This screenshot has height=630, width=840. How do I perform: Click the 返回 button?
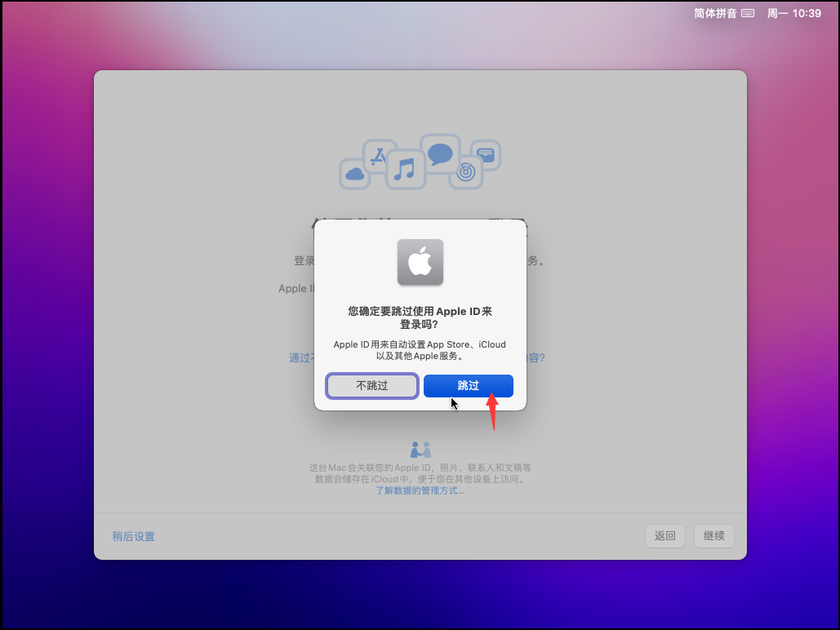tap(664, 535)
